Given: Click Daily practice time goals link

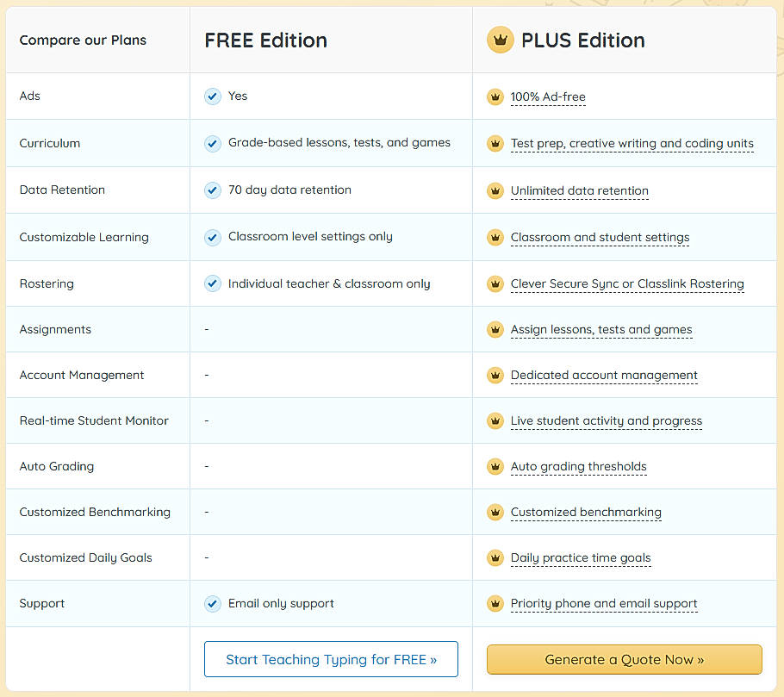Looking at the screenshot, I should pos(581,557).
